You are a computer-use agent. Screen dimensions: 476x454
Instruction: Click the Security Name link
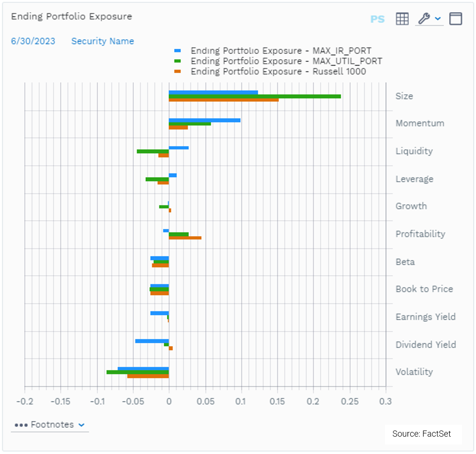click(x=102, y=41)
